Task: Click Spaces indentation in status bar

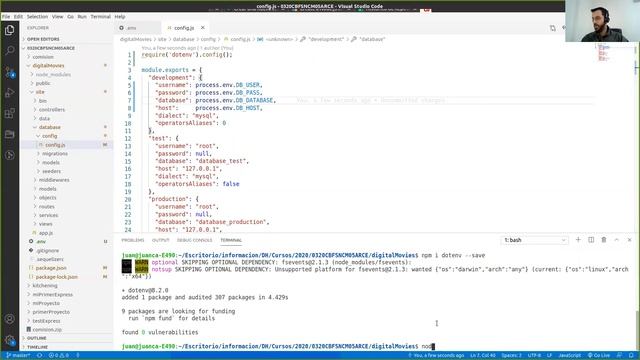Action: (511, 356)
